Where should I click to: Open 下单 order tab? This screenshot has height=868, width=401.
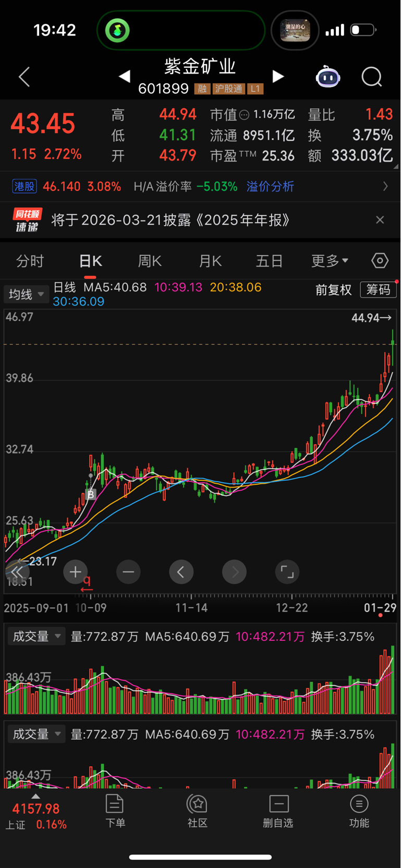click(x=115, y=811)
